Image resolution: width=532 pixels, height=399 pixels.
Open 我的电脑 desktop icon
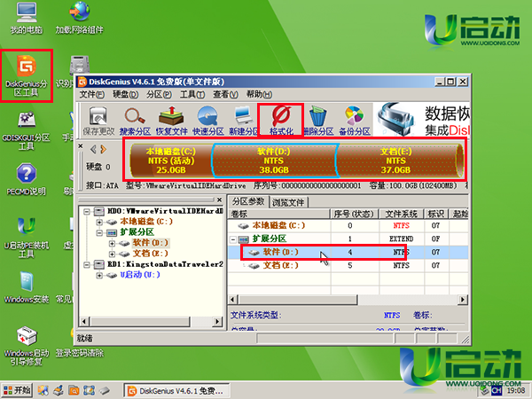click(x=27, y=18)
